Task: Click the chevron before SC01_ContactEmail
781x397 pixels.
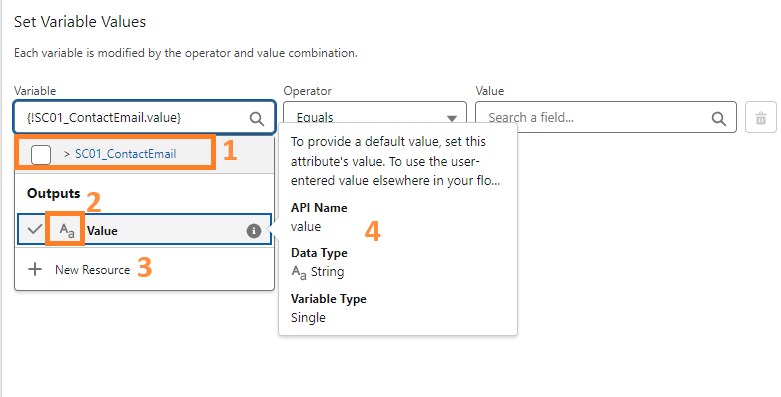Action: [67, 154]
